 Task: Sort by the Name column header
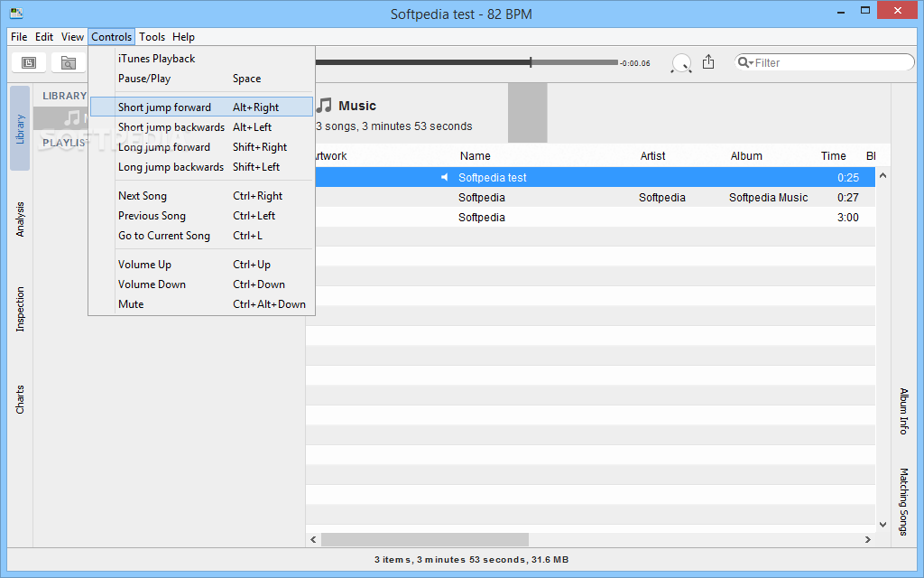[475, 155]
